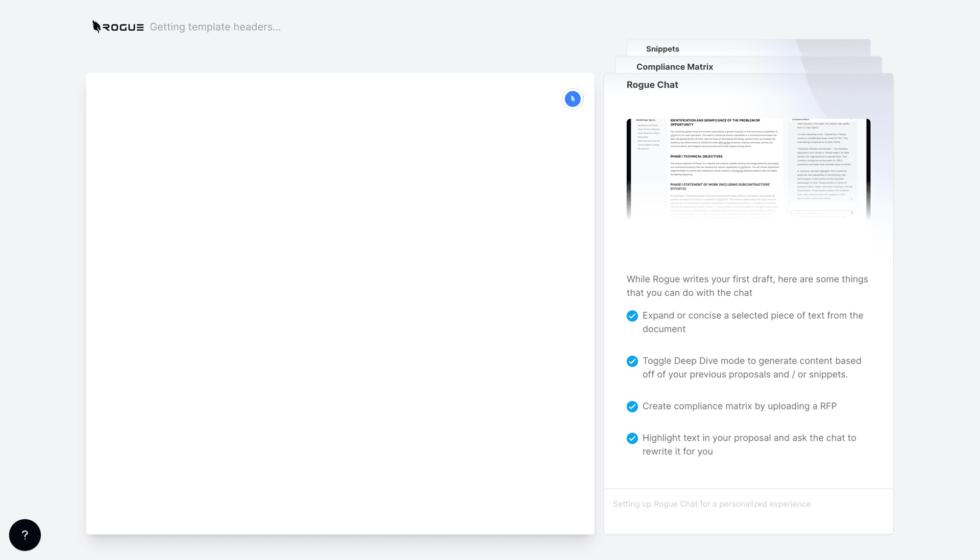This screenshot has height=560, width=980.
Task: Click the 'Getting template headers...' status text
Action: pyautogui.click(x=215, y=27)
